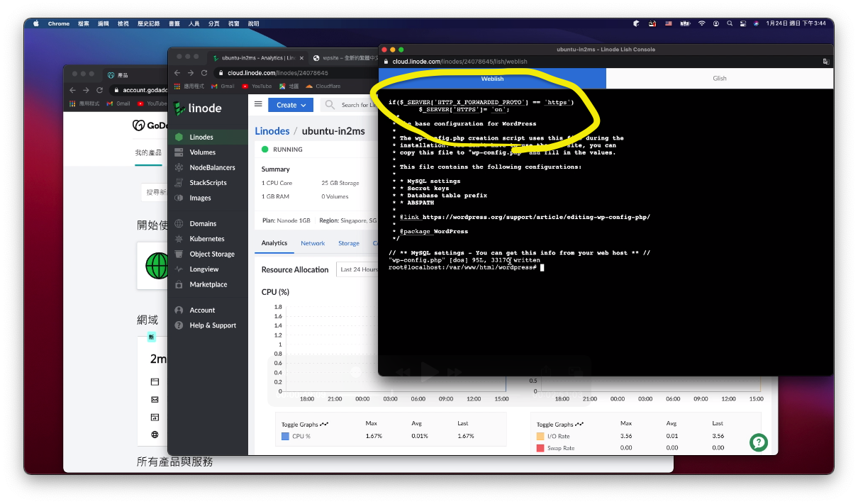Viewport: 858px width, 504px height.
Task: Go forward in the Linode Chrome window
Action: click(191, 72)
